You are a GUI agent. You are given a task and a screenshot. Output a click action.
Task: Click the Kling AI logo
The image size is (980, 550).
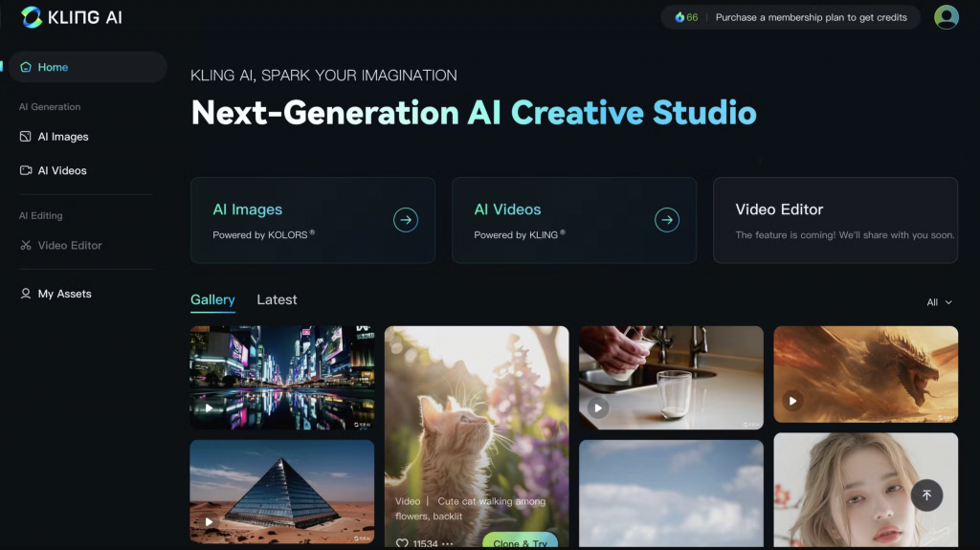point(71,17)
